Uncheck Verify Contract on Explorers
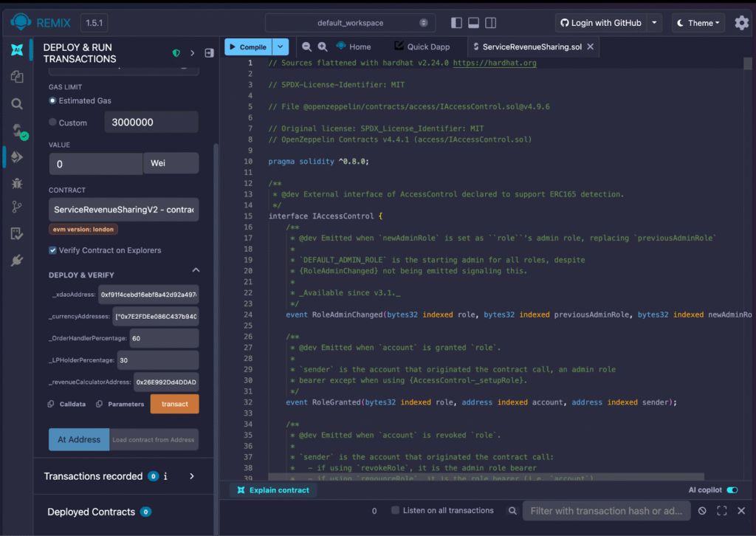 52,250
